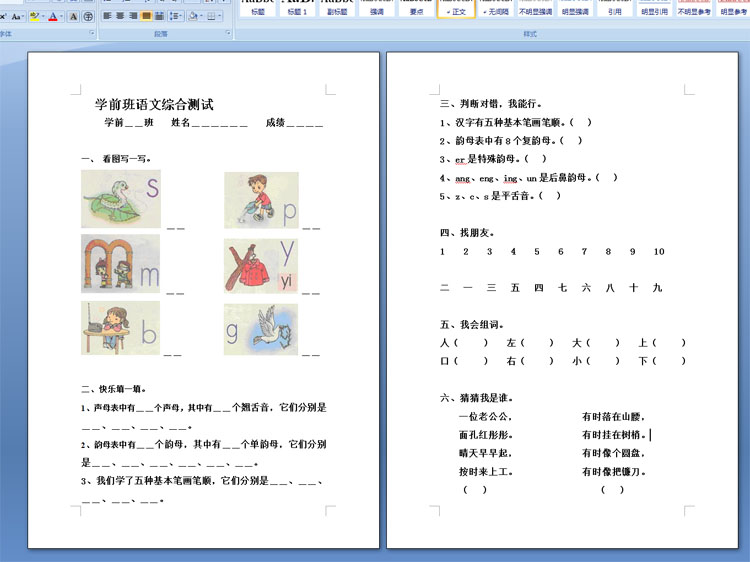Click the enclosed character (字) icon
Image resolution: width=750 pixels, height=562 pixels.
tap(88, 17)
